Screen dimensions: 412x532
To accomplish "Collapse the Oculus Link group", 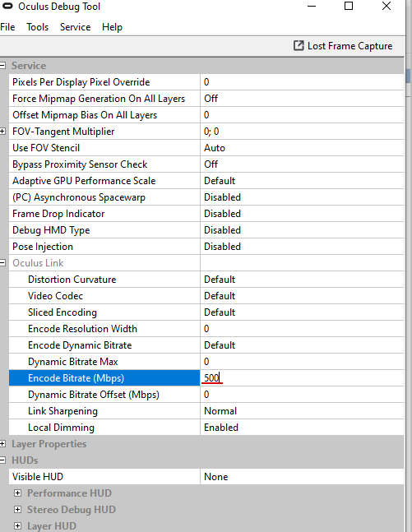I will click(2, 263).
